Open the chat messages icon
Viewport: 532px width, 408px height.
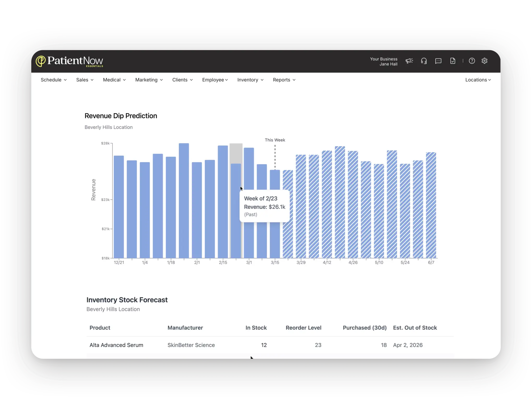click(438, 61)
